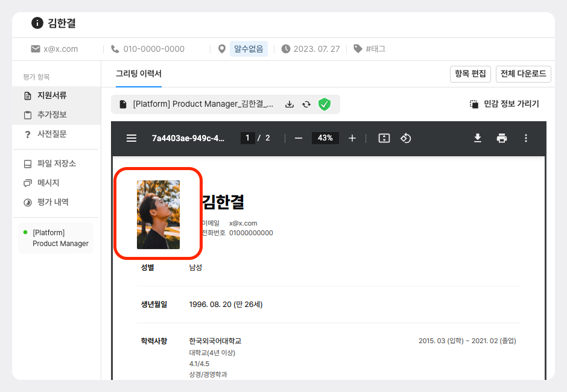The image size is (567, 392).
Task: Click the PDF page number field
Action: [x=248, y=138]
